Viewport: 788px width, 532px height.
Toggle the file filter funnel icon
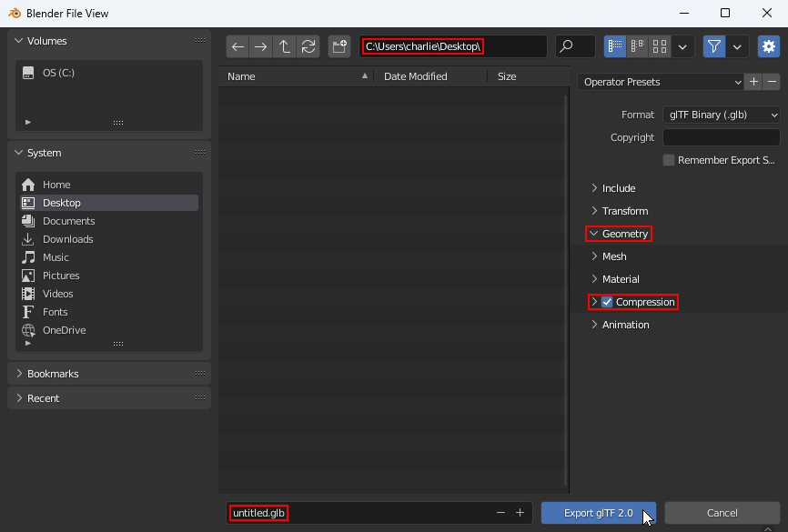[x=713, y=46]
